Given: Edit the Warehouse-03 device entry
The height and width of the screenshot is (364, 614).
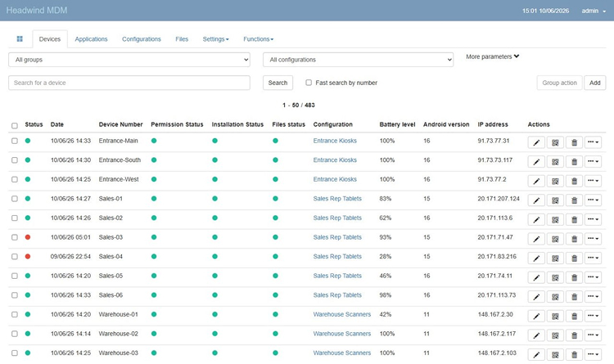Looking at the screenshot, I should coord(536,355).
